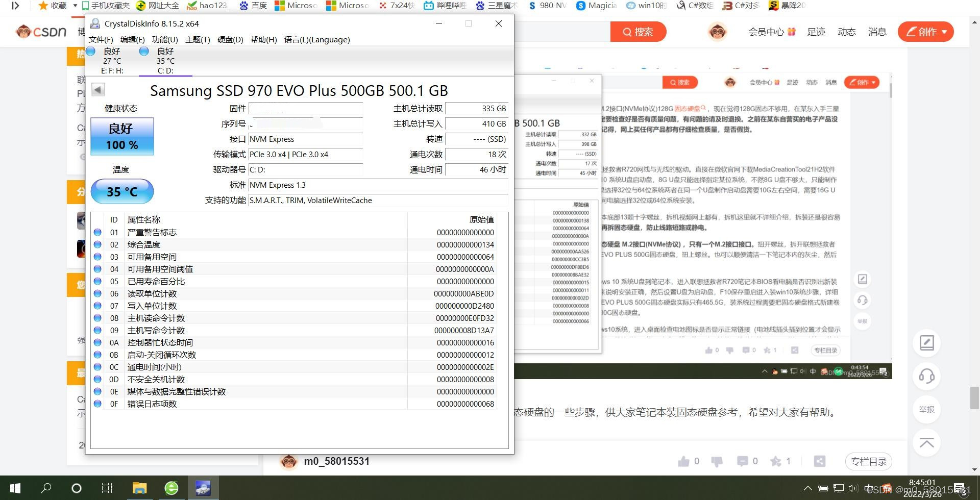Image resolution: width=980 pixels, height=500 pixels.
Task: Click the share icon at bottom bar
Action: click(x=820, y=461)
